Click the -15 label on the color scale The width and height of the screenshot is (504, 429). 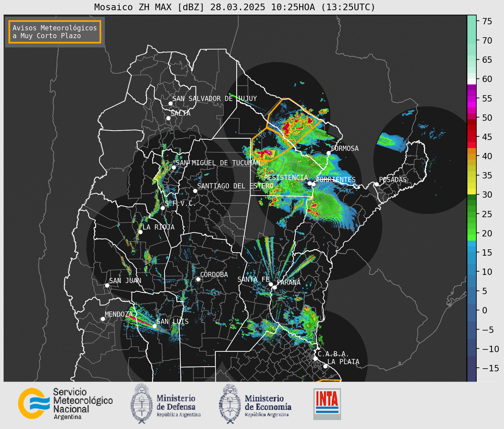[x=491, y=368]
